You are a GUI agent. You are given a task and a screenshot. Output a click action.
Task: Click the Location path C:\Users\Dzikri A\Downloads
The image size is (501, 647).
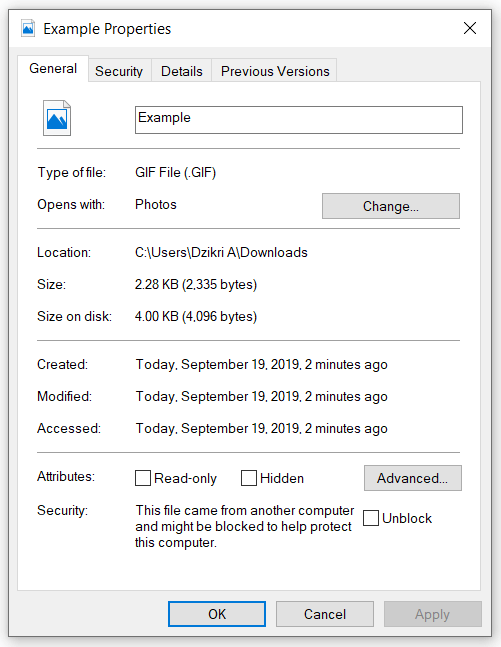(221, 252)
